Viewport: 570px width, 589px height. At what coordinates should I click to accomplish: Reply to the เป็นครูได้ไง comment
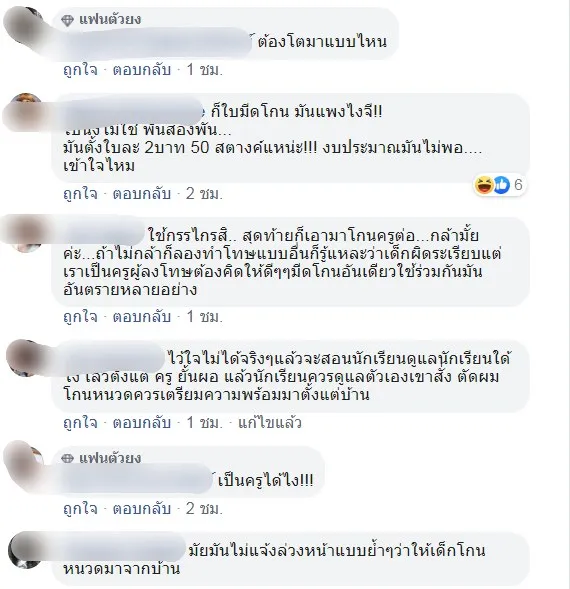tap(142, 509)
